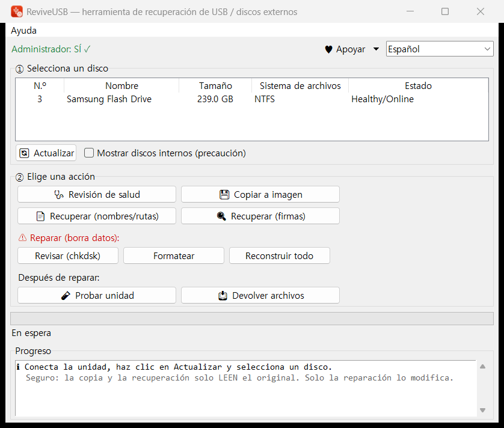This screenshot has height=428, width=504.
Task: Click the Progreso log scroll down arrow
Action: pyautogui.click(x=482, y=411)
